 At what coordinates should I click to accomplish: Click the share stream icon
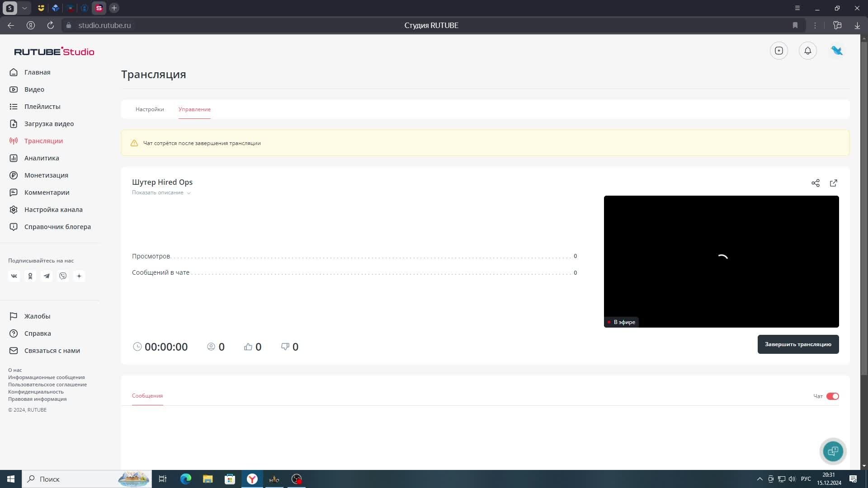(x=815, y=183)
